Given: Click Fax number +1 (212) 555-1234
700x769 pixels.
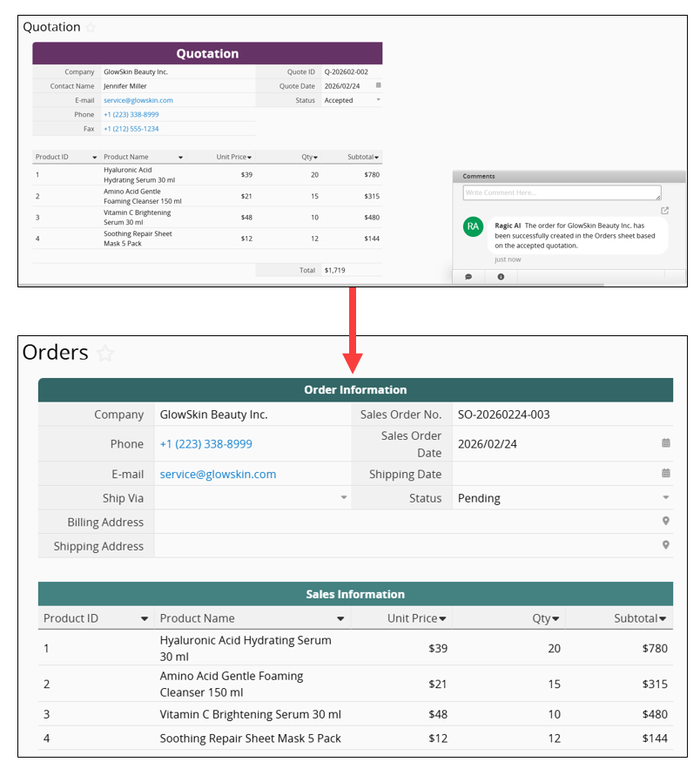Looking at the screenshot, I should 131,129.
